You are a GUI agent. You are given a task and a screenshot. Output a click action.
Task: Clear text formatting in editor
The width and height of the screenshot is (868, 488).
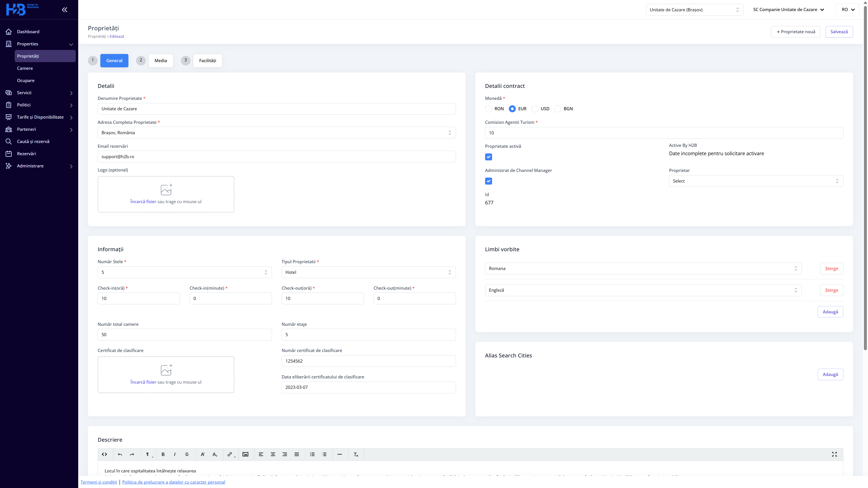tap(356, 454)
